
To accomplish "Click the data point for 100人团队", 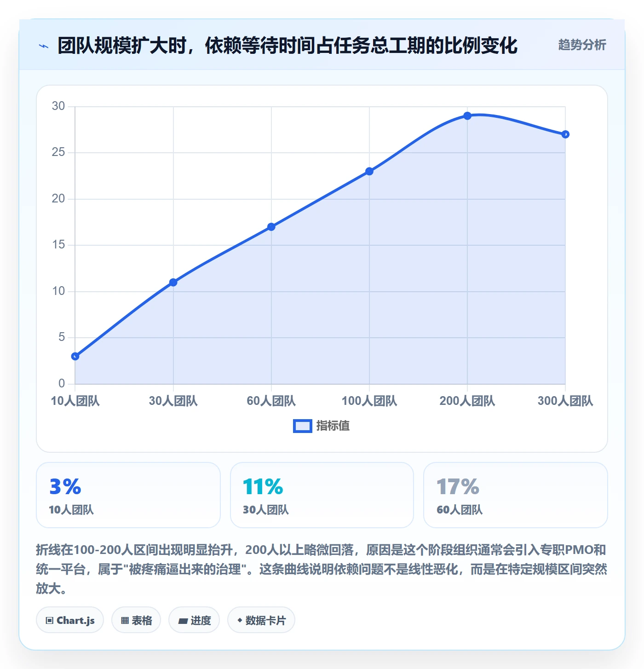I will (x=369, y=171).
